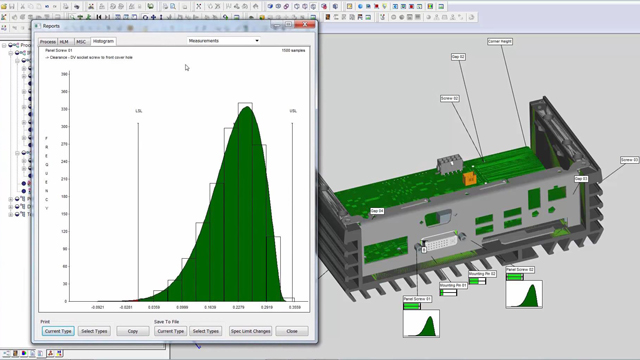Click the yellow note toolbar icon
This screenshot has height=360, width=640.
coord(349,7)
